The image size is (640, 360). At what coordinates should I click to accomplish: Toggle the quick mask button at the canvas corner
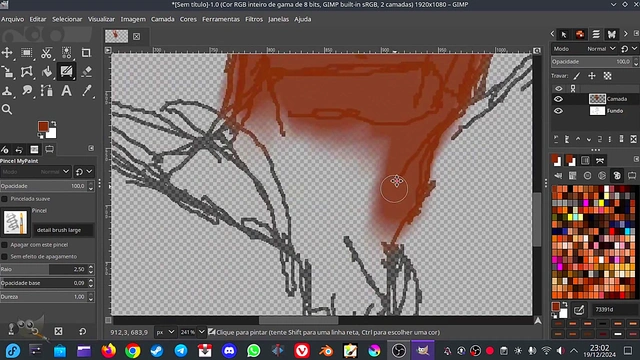pos(108,320)
